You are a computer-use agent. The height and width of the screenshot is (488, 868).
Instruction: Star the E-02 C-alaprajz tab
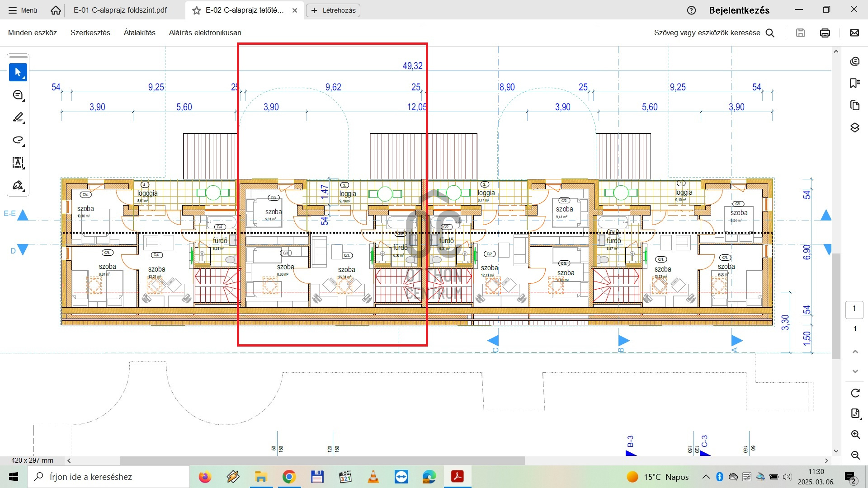(x=197, y=10)
